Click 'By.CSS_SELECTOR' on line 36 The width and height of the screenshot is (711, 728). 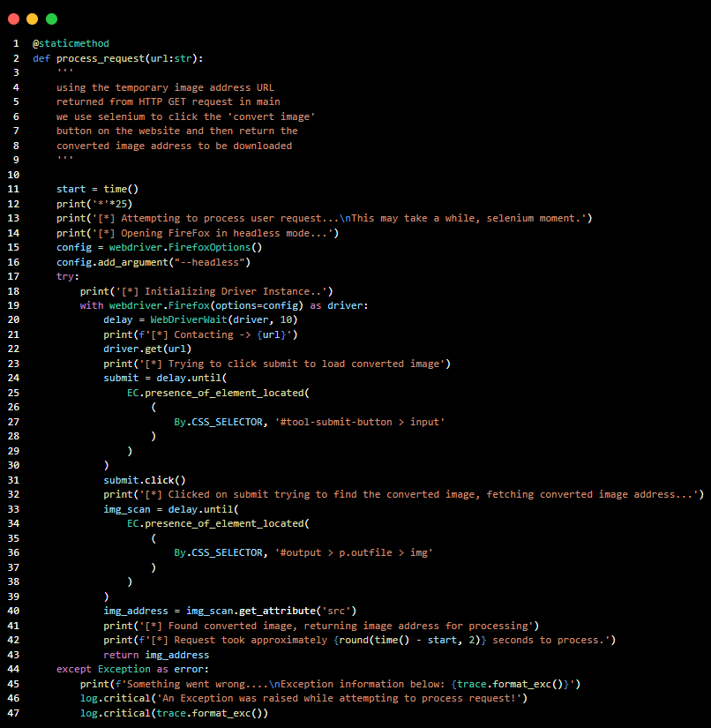tap(218, 553)
